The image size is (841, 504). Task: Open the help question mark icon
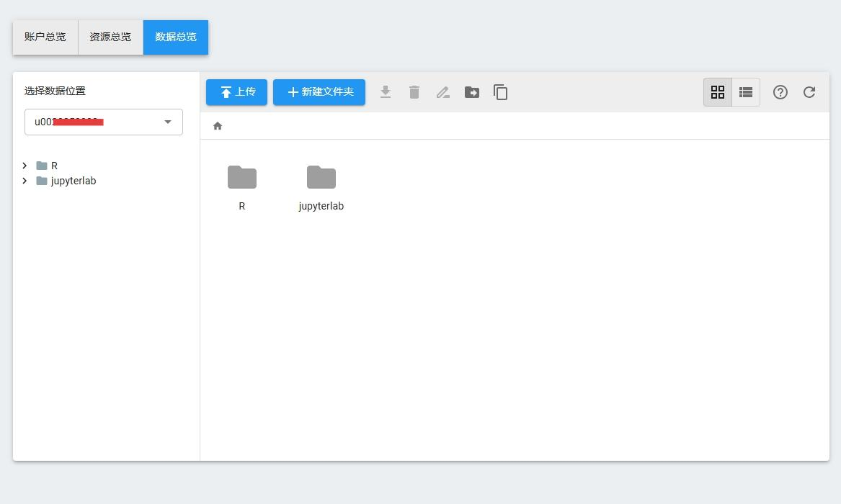tap(780, 92)
